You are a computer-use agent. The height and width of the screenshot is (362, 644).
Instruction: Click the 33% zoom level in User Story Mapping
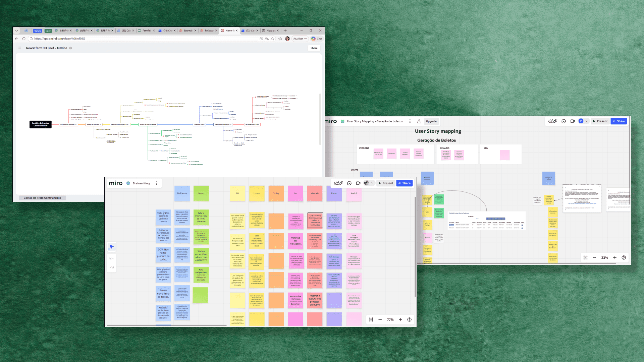click(x=604, y=258)
